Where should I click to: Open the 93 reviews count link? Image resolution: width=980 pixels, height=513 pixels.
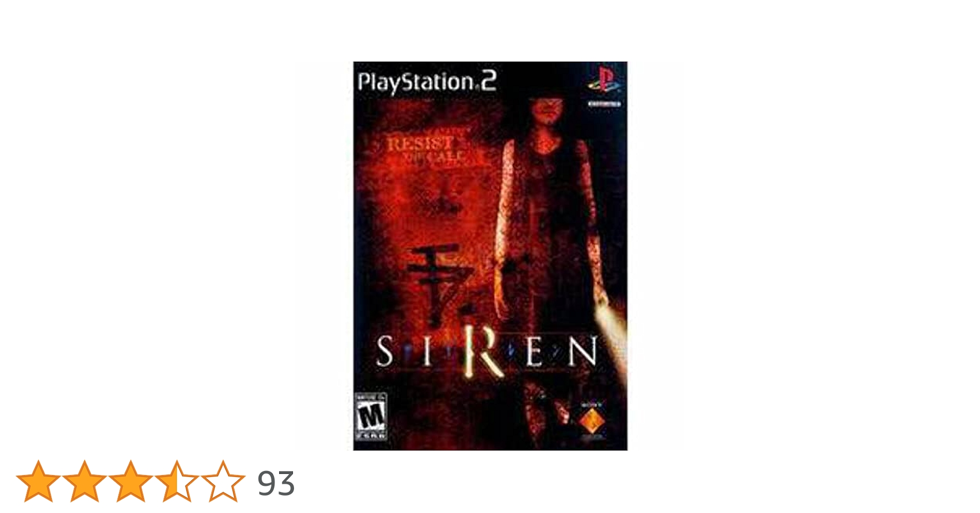tap(276, 483)
